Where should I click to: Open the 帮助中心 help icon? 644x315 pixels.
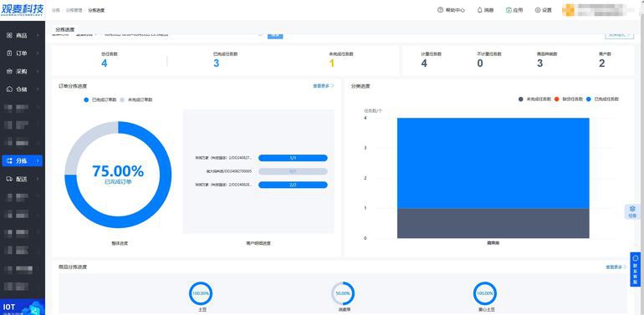440,10
